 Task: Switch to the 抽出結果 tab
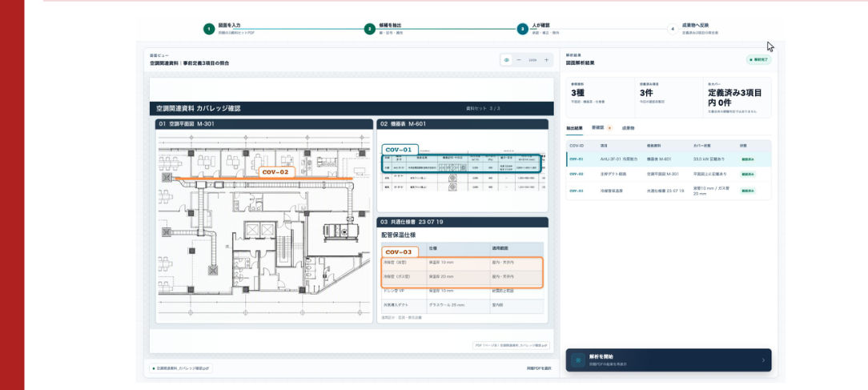[574, 128]
